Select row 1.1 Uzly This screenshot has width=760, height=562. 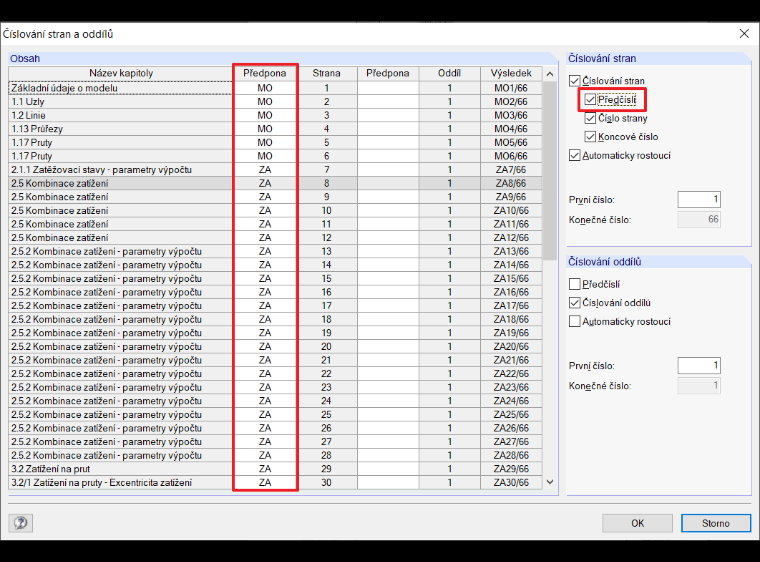(x=121, y=101)
